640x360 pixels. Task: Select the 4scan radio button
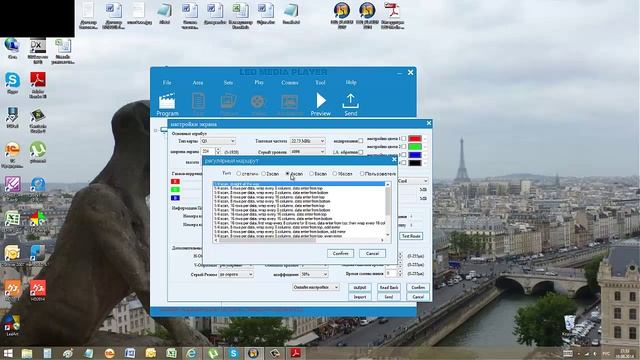[x=287, y=174]
